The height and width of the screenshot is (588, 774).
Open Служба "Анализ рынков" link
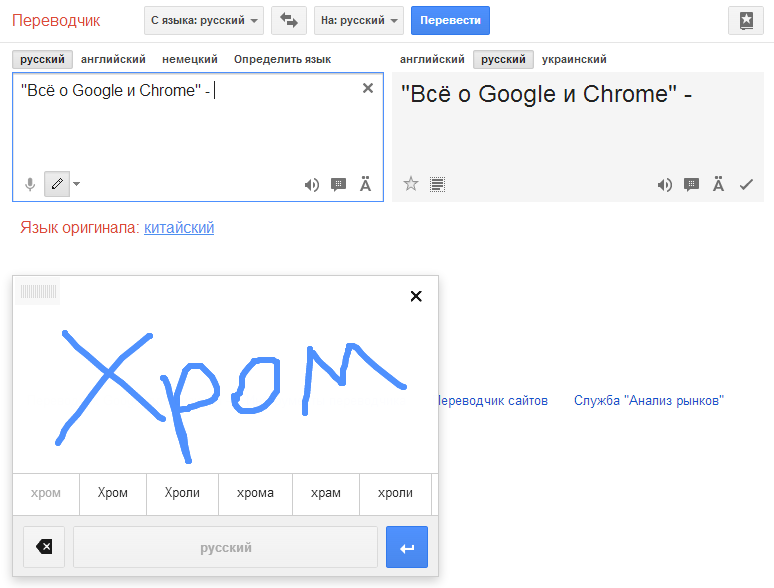pos(649,400)
